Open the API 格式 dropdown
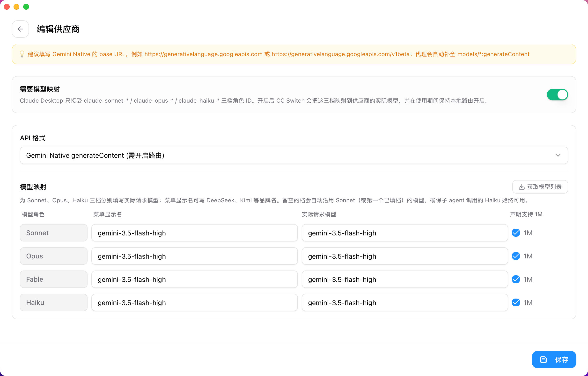The width and height of the screenshot is (588, 376). click(294, 155)
